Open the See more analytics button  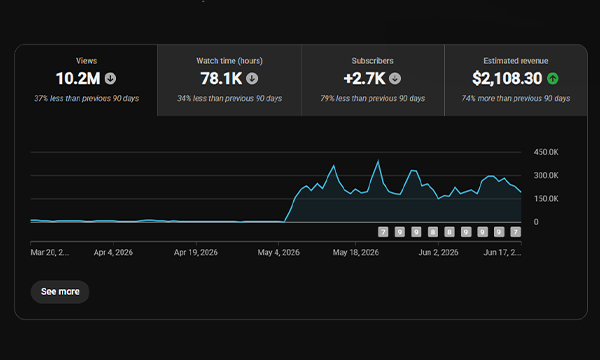(x=60, y=292)
